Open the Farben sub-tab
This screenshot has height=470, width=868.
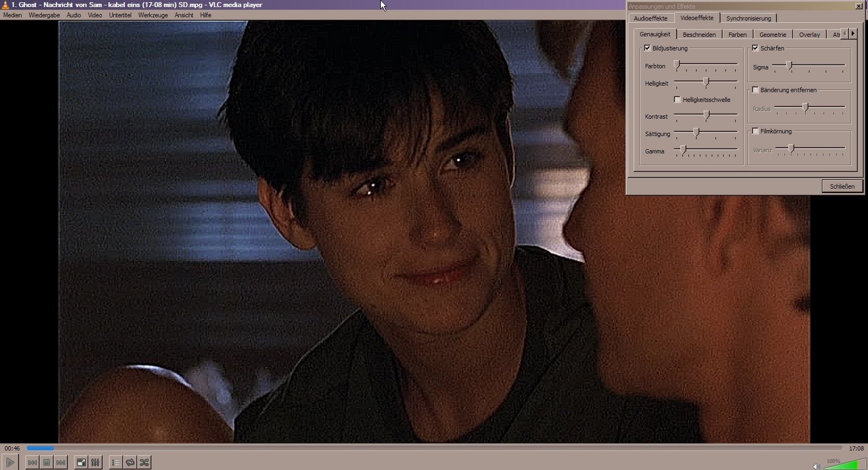click(x=737, y=35)
